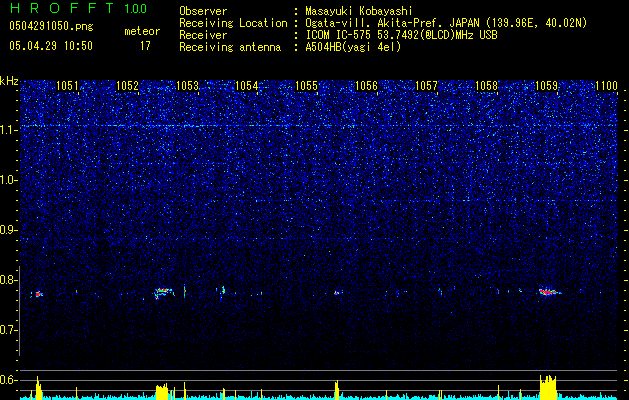Click the Receiver field label

click(x=203, y=35)
